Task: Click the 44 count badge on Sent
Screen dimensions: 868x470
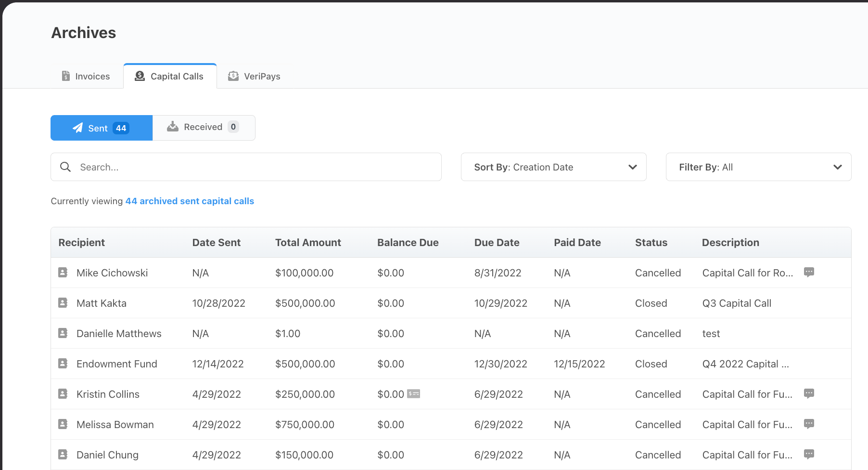Action: click(121, 128)
